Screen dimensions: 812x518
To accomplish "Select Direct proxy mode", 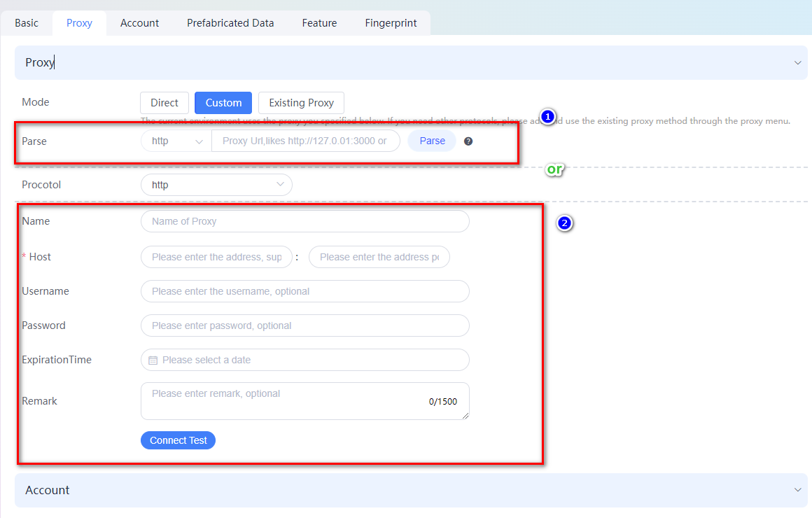I will 164,103.
